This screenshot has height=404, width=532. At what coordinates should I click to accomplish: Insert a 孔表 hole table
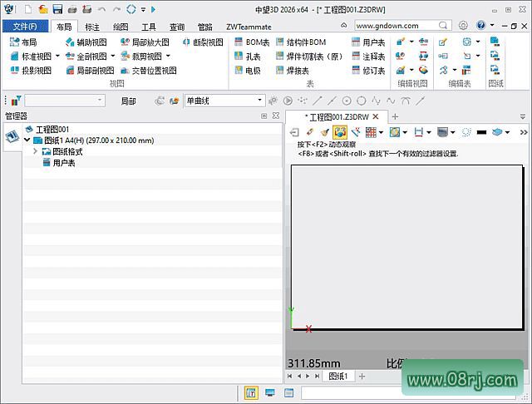(248, 57)
